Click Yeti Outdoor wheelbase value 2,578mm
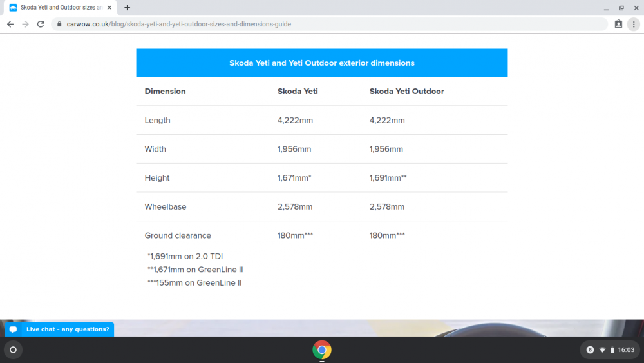The width and height of the screenshot is (644, 363). [x=387, y=206]
